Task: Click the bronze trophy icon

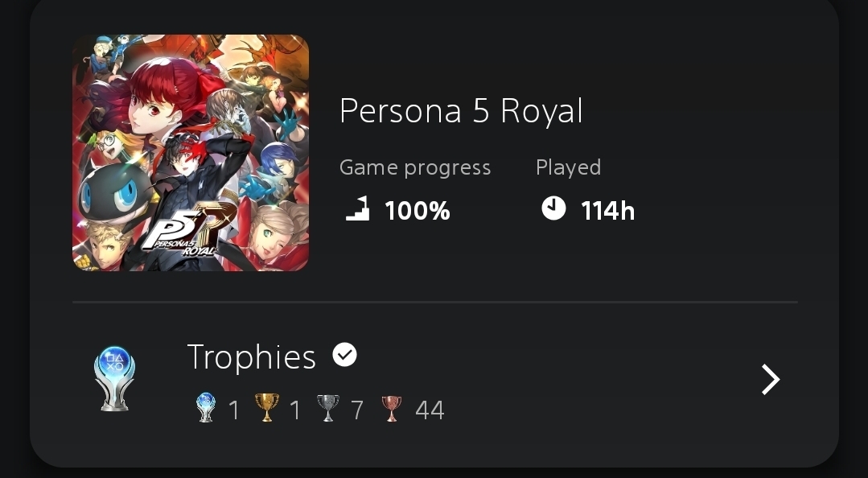Action: click(x=391, y=410)
